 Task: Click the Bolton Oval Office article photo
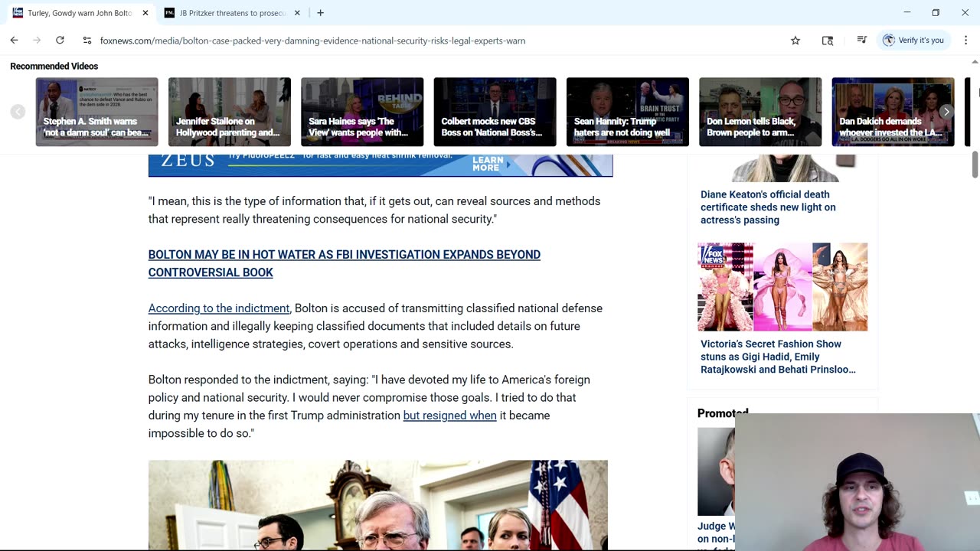[x=378, y=505]
